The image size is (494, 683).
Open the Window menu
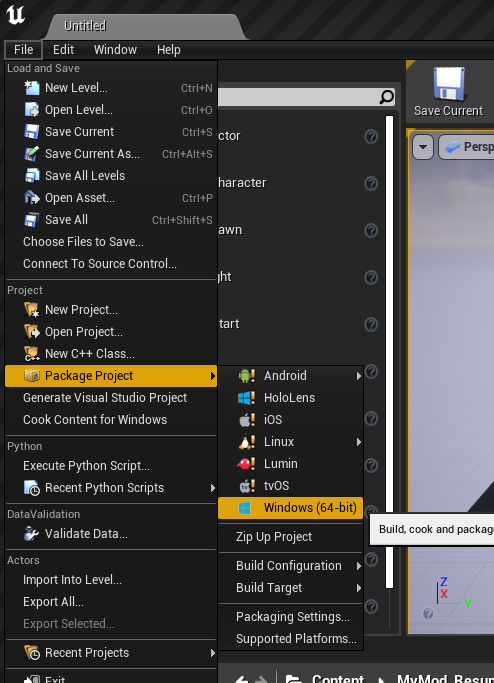[x=115, y=50]
